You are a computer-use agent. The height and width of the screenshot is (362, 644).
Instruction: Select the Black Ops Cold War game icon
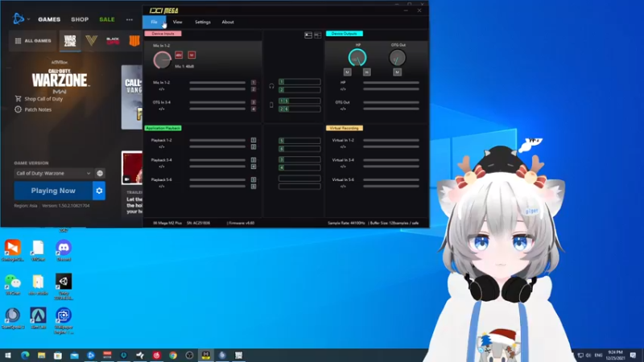tap(113, 41)
